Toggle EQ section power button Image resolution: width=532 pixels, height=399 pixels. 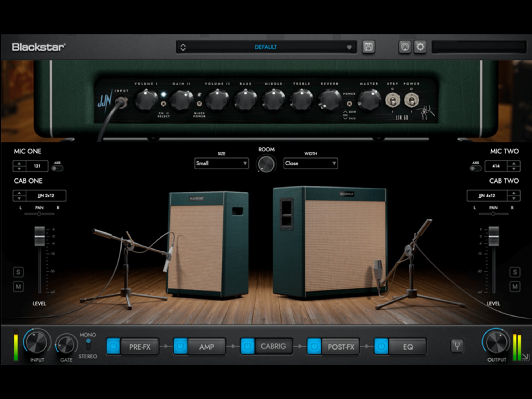pos(381,346)
